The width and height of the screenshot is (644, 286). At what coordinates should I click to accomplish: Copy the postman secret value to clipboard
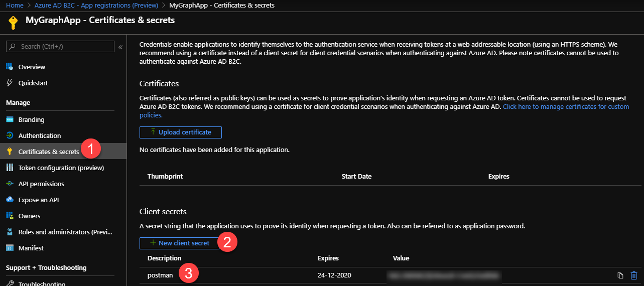tap(620, 275)
